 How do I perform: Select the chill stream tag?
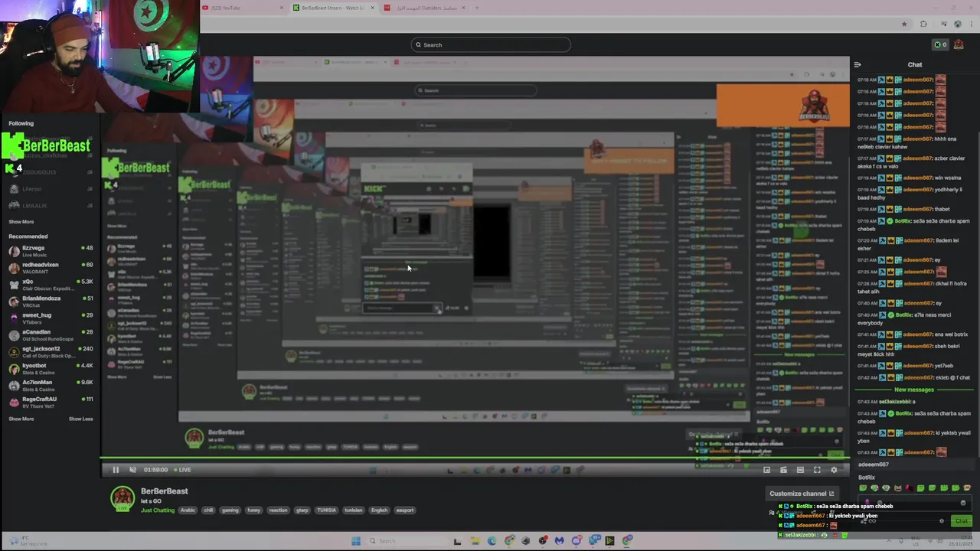click(x=208, y=510)
